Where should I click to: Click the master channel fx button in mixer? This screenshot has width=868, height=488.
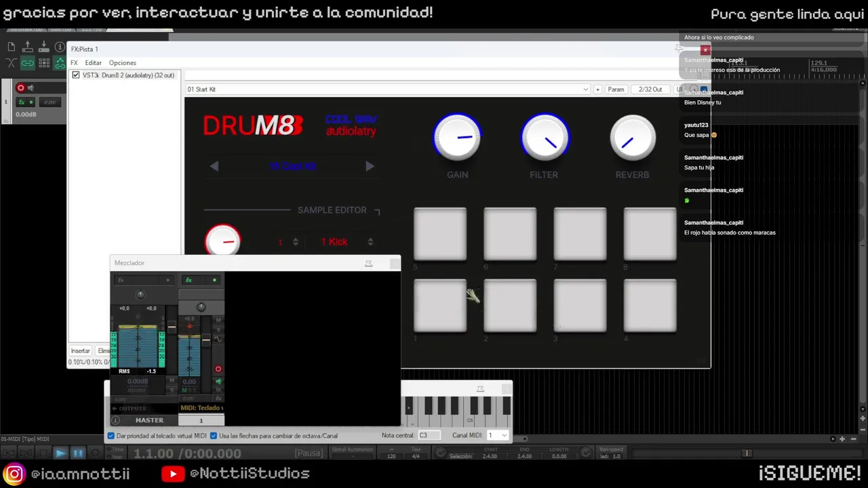coord(121,280)
